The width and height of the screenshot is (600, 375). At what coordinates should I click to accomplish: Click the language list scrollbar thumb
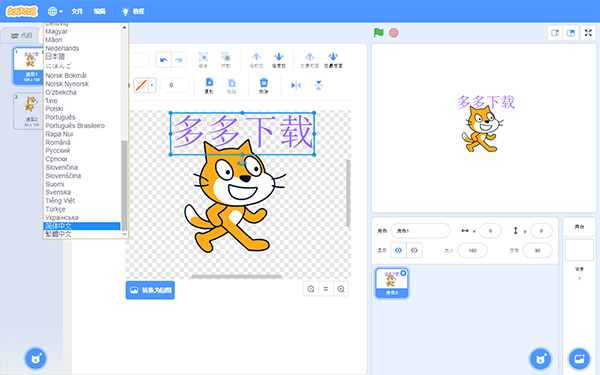tap(124, 185)
